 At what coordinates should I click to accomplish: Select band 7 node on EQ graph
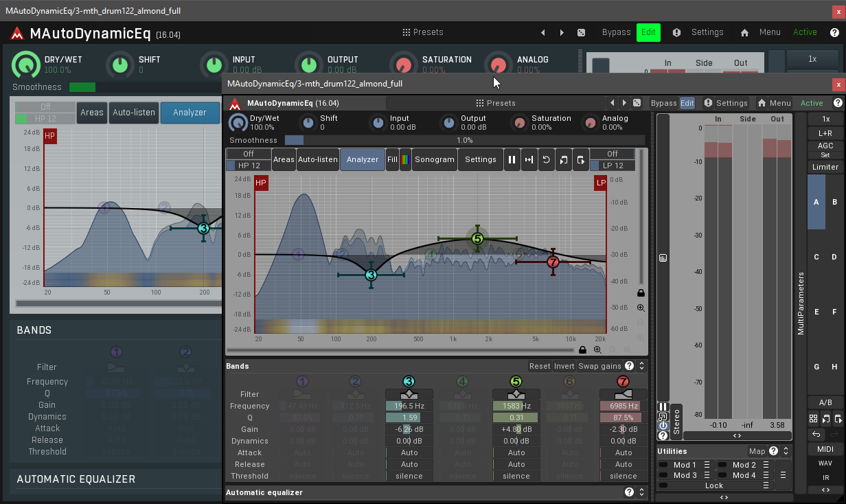click(x=553, y=262)
